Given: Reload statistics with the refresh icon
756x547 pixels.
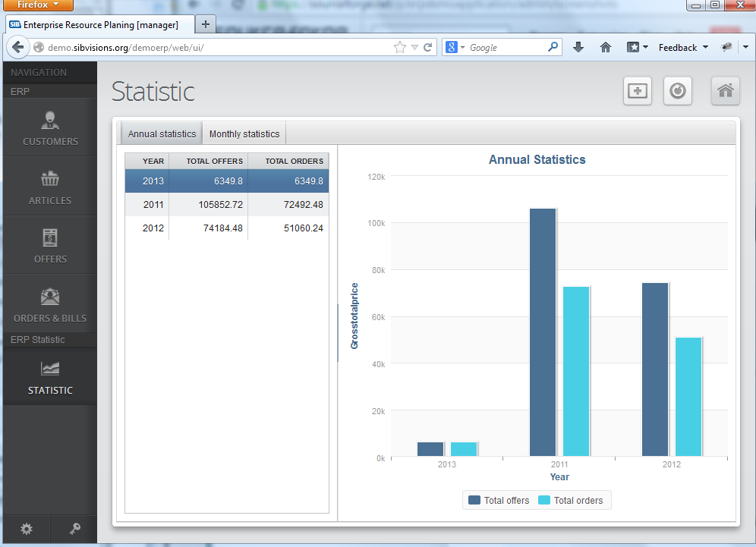Looking at the screenshot, I should click(x=677, y=90).
